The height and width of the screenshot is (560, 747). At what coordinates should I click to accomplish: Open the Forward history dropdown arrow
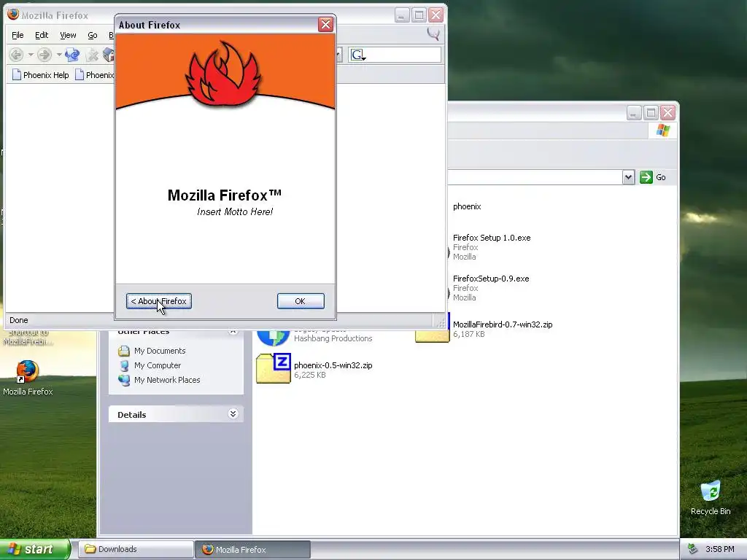(x=59, y=55)
